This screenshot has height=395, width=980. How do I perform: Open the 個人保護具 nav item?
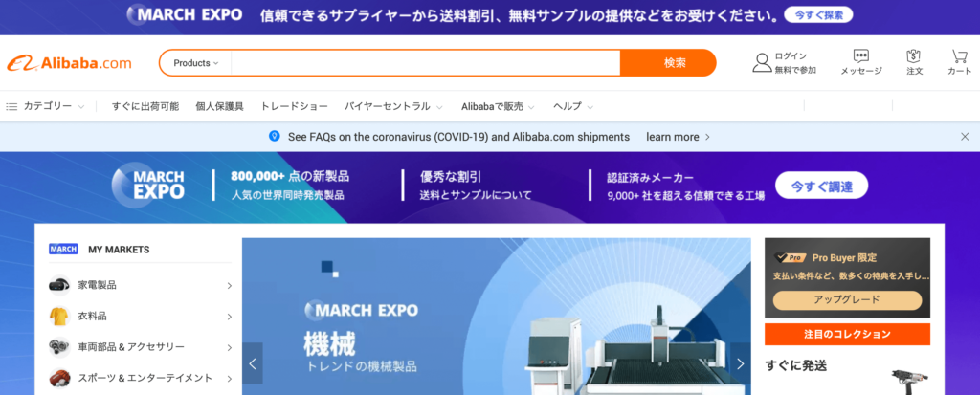click(x=219, y=106)
